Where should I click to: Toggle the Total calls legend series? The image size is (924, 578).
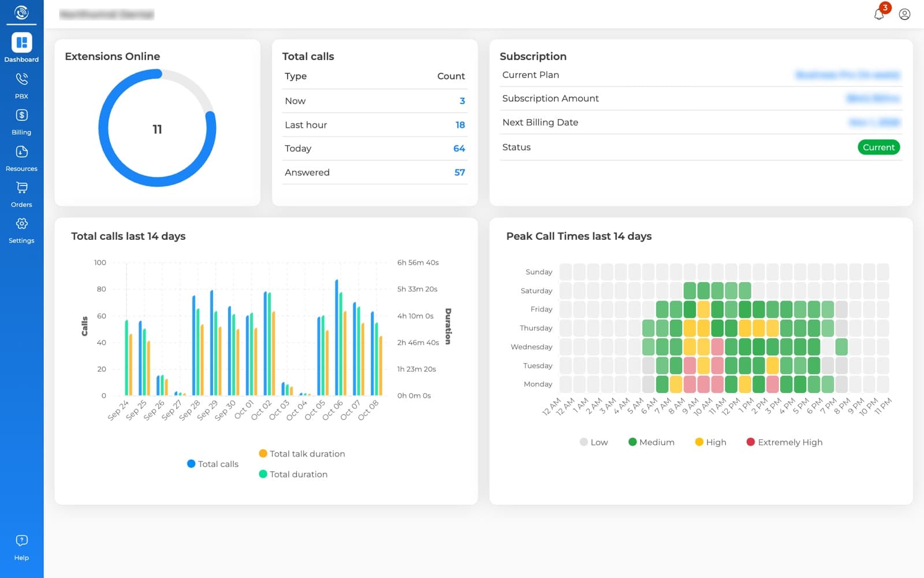pyautogui.click(x=213, y=464)
